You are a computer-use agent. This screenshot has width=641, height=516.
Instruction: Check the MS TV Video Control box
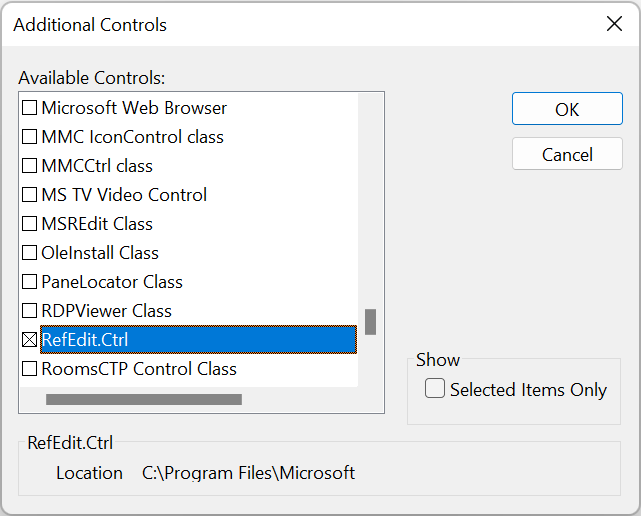[29, 195]
